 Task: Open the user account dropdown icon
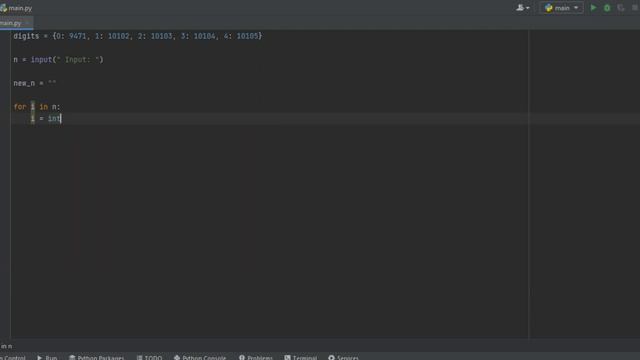[x=522, y=8]
